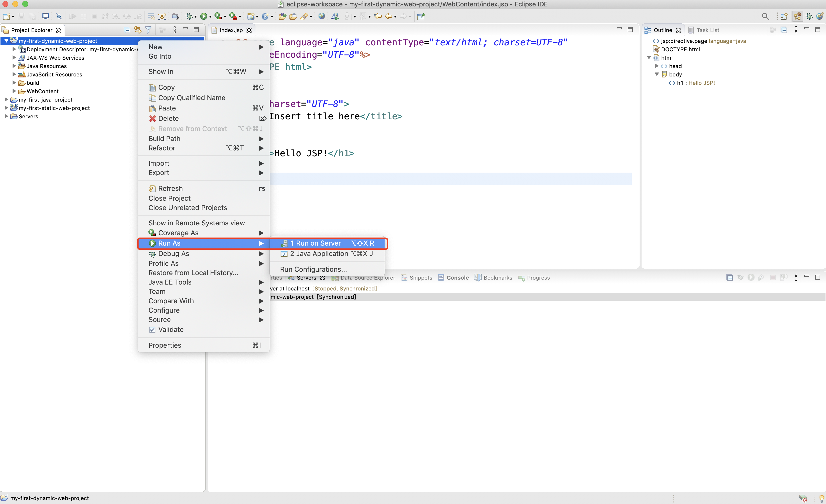The height and width of the screenshot is (504, 826).
Task: Switch to the Task List tab
Action: [x=704, y=30]
